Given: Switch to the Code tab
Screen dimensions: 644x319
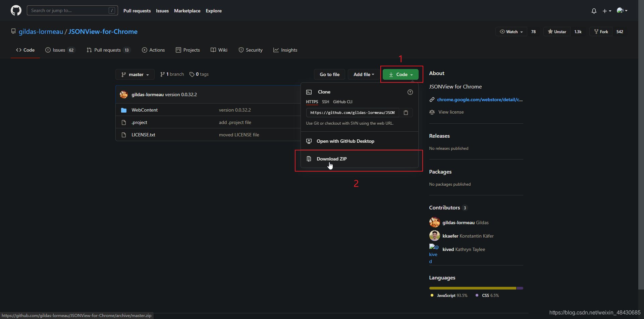Looking at the screenshot, I should [25, 50].
